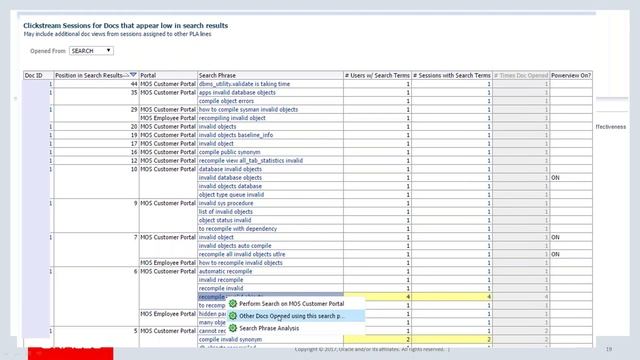
Task: Open 'object status invalid' search phrase
Action: [x=225, y=220]
